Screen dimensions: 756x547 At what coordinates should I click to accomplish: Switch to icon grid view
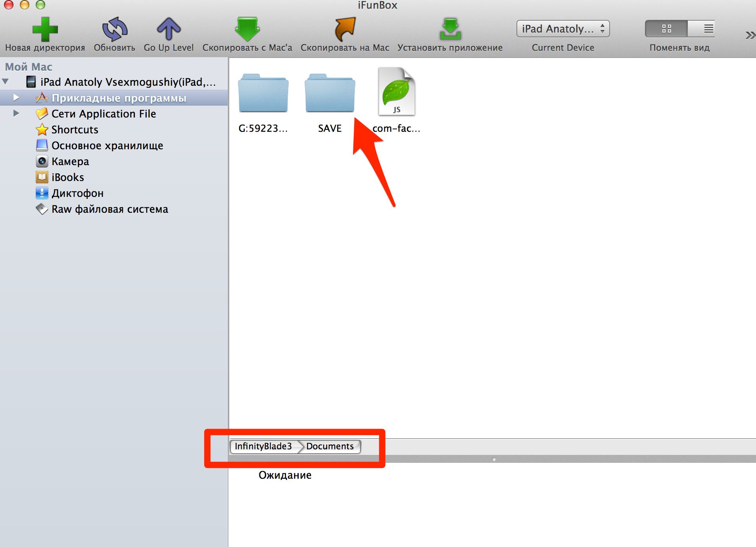tap(666, 29)
